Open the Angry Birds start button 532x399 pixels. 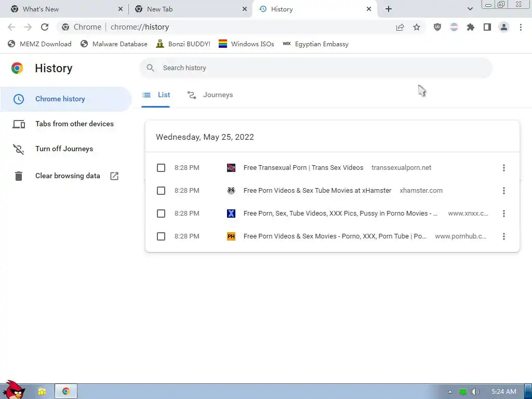coord(14,390)
